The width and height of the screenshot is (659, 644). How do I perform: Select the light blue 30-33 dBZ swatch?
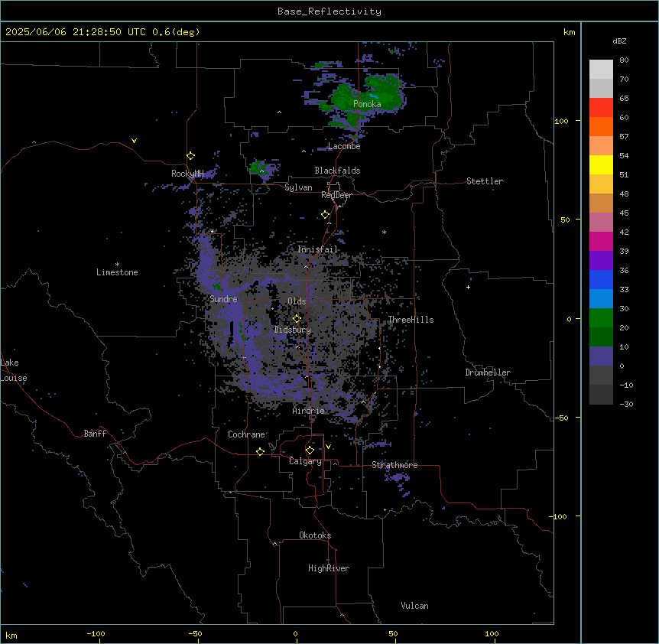(x=601, y=298)
